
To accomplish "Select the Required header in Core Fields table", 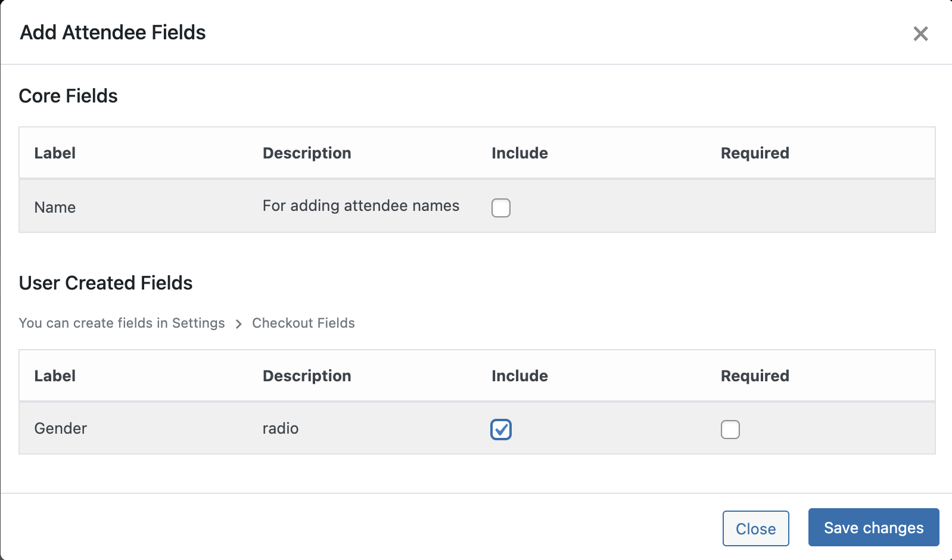I will (754, 153).
